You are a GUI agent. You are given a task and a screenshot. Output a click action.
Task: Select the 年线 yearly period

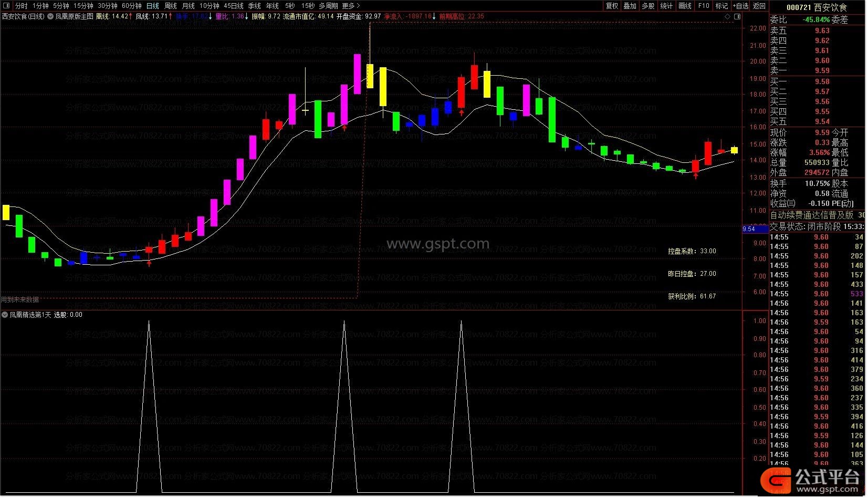tap(273, 6)
